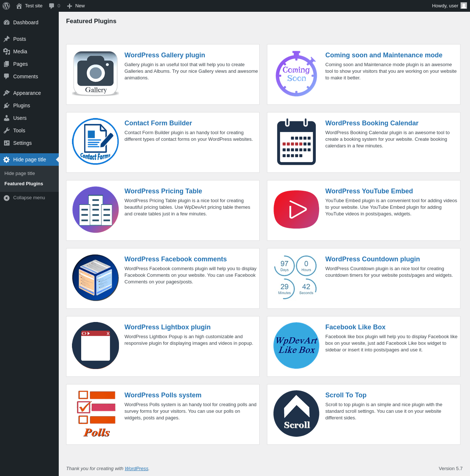Open WordPress Booking Calendar link
The image size is (470, 476).
click(372, 123)
